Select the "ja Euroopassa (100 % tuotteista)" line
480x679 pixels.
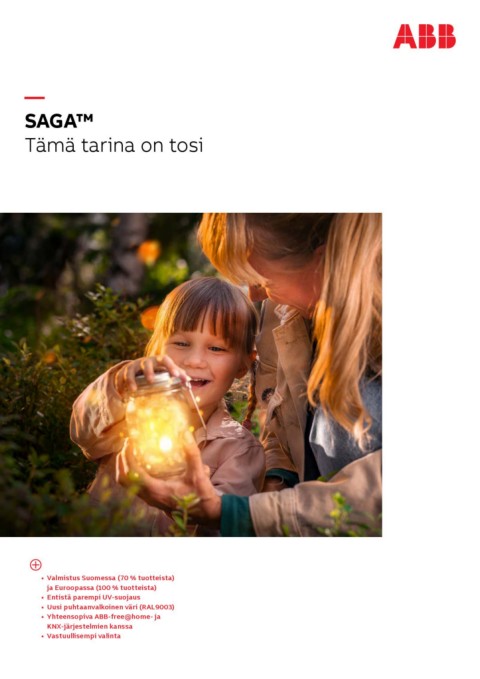coord(101,588)
